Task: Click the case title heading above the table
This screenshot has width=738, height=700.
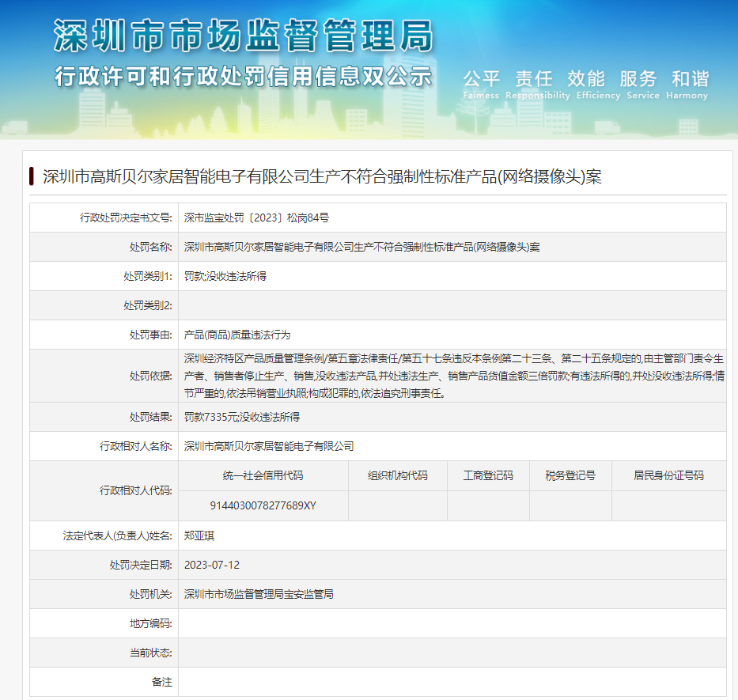Action: [x=322, y=176]
